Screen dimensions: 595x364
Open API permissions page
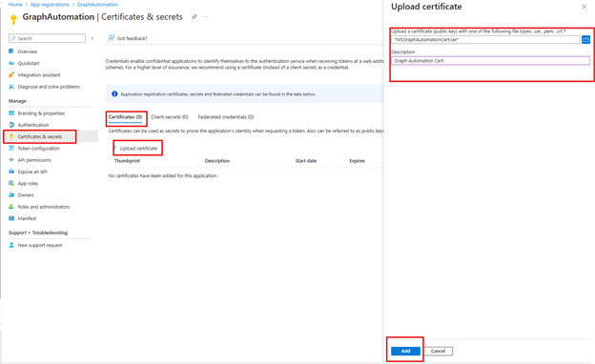(x=34, y=160)
